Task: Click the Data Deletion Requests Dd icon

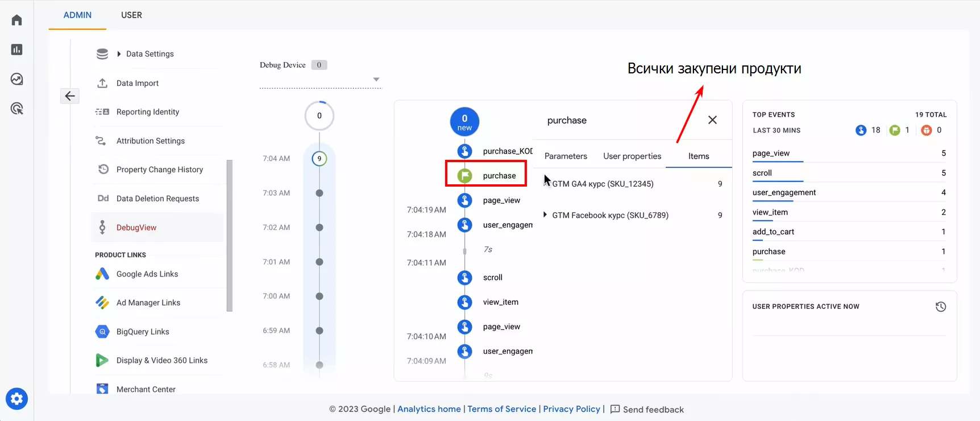Action: (103, 199)
